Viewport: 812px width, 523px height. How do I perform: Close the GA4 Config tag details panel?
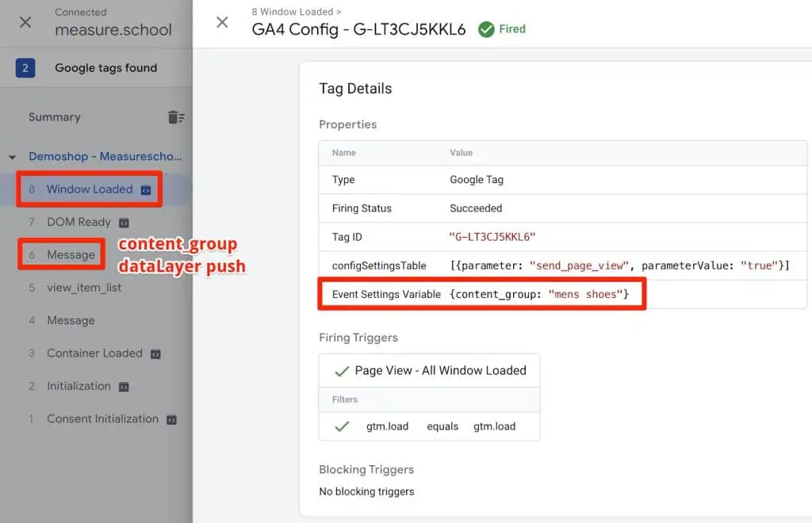point(221,22)
